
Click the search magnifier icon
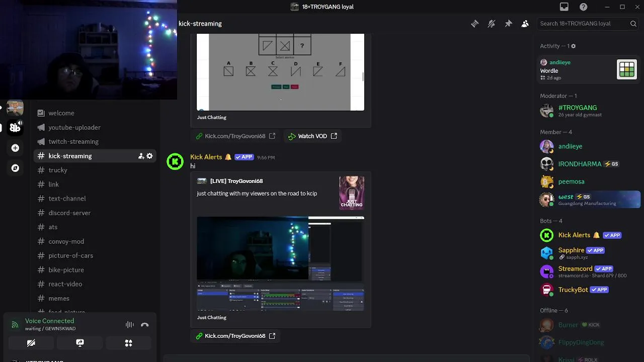click(633, 24)
